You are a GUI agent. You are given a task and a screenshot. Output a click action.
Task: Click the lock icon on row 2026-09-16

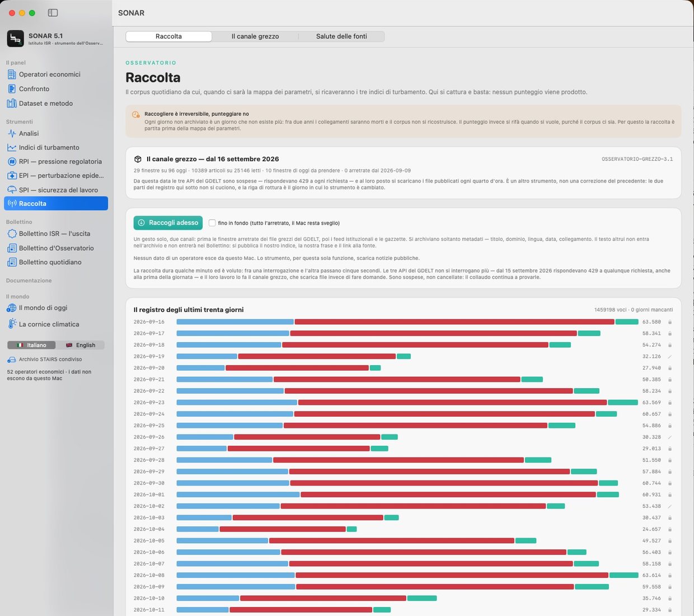(x=670, y=322)
